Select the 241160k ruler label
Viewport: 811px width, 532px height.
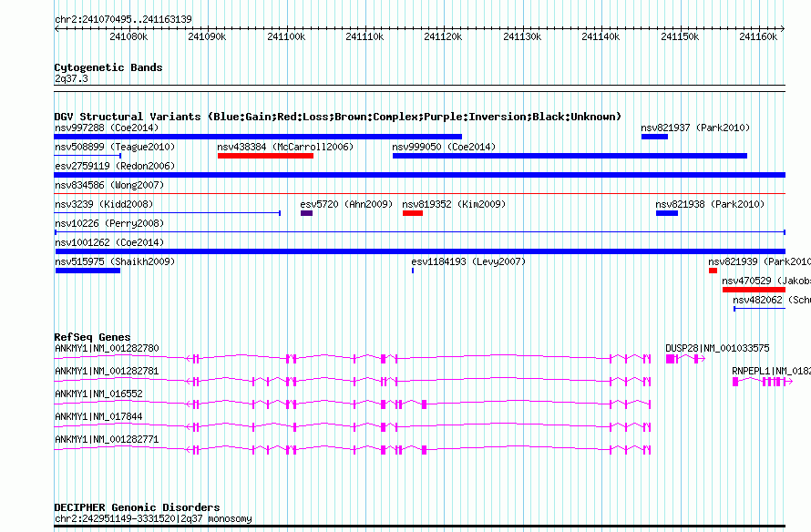pyautogui.click(x=758, y=36)
